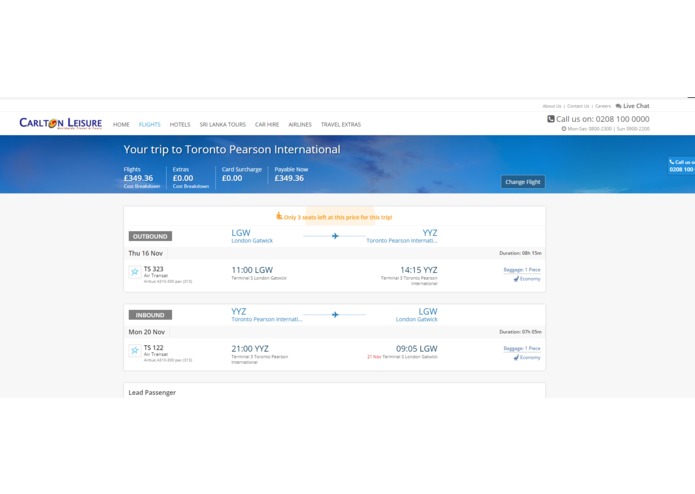Open the HOTELS menu item
Image resolution: width=695 pixels, height=494 pixels.
180,124
